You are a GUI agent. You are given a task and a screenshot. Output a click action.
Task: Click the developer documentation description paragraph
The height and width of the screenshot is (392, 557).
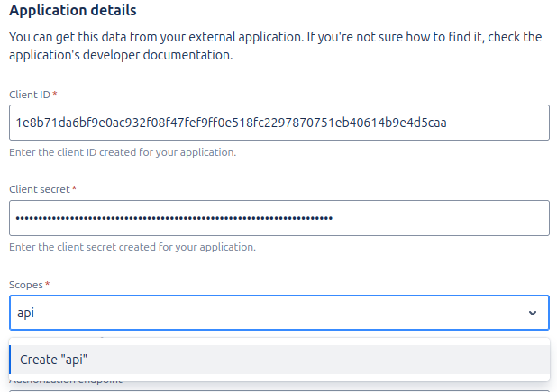point(275,46)
